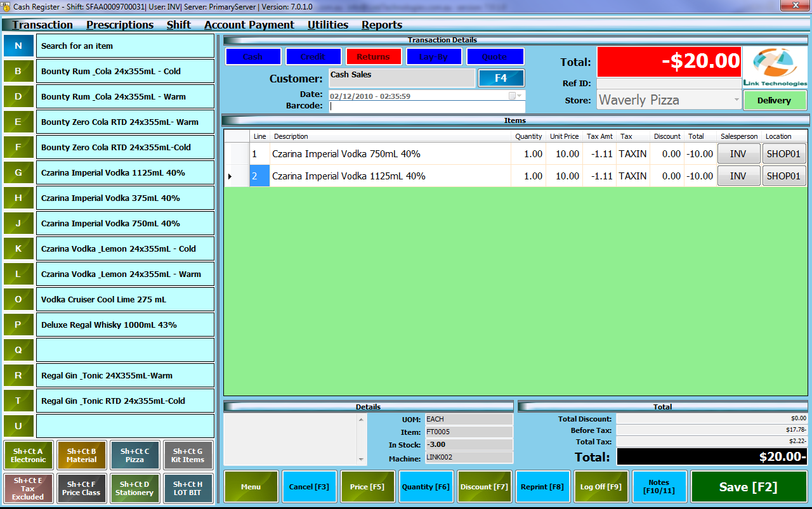Click the J shortcut key tile
Viewport: 812px width, 509px height.
18,223
